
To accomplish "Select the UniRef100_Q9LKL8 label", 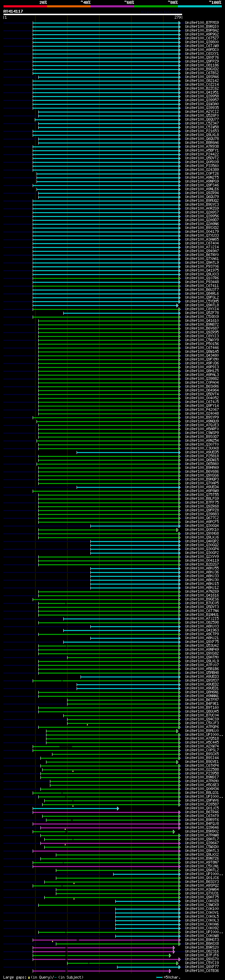I will coord(202,135).
